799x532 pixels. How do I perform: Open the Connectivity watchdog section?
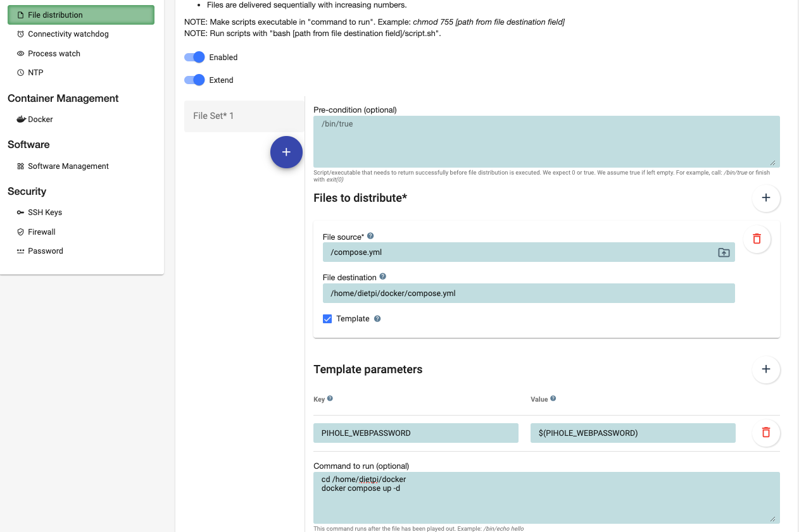tap(68, 34)
